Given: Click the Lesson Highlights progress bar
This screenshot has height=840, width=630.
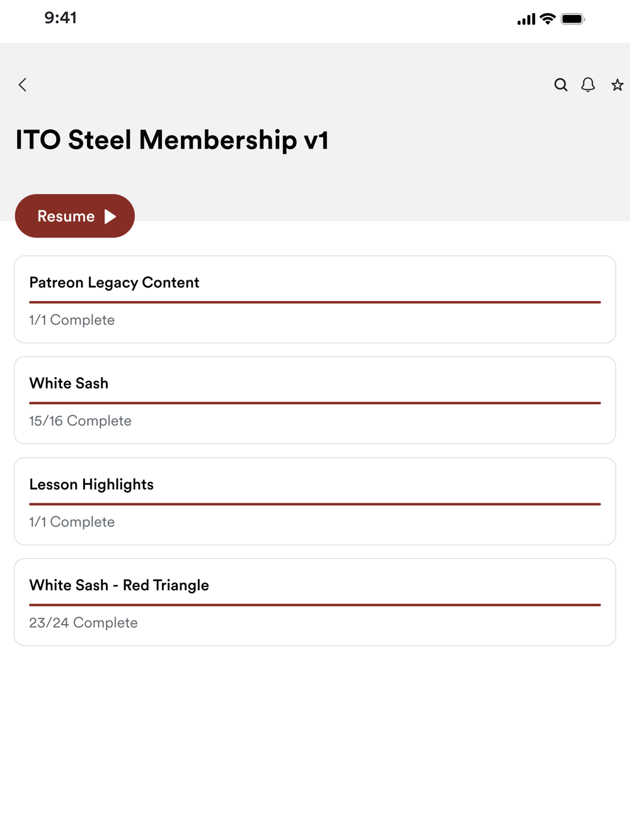Looking at the screenshot, I should coord(315,504).
